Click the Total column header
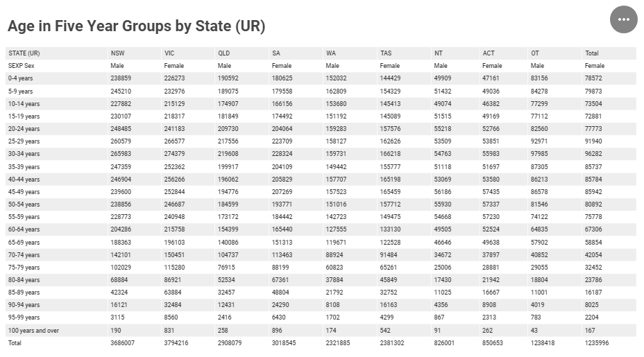Viewport: 644px width, 357px height. click(x=591, y=53)
